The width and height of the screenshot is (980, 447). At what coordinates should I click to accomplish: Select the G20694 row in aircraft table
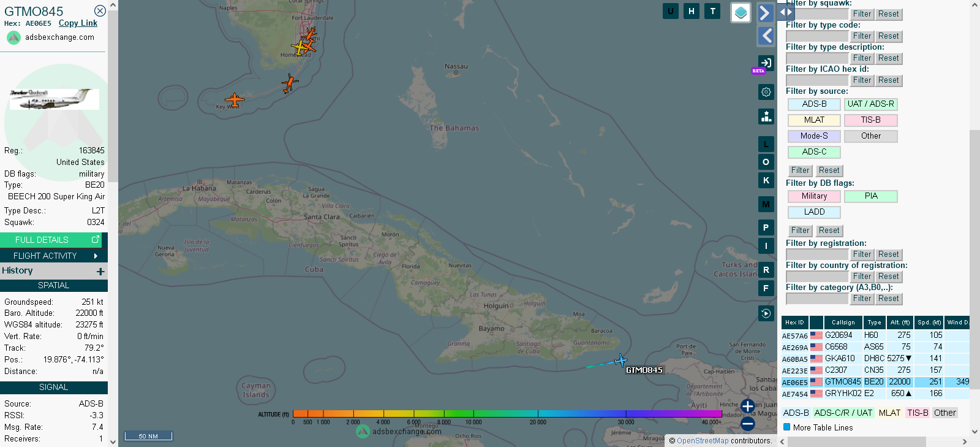pos(875,335)
